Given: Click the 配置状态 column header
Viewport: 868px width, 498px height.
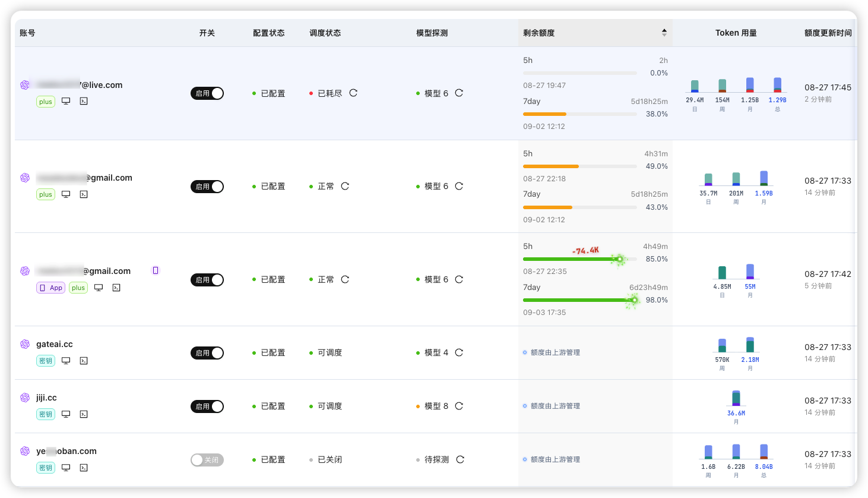Looking at the screenshot, I should tap(269, 33).
